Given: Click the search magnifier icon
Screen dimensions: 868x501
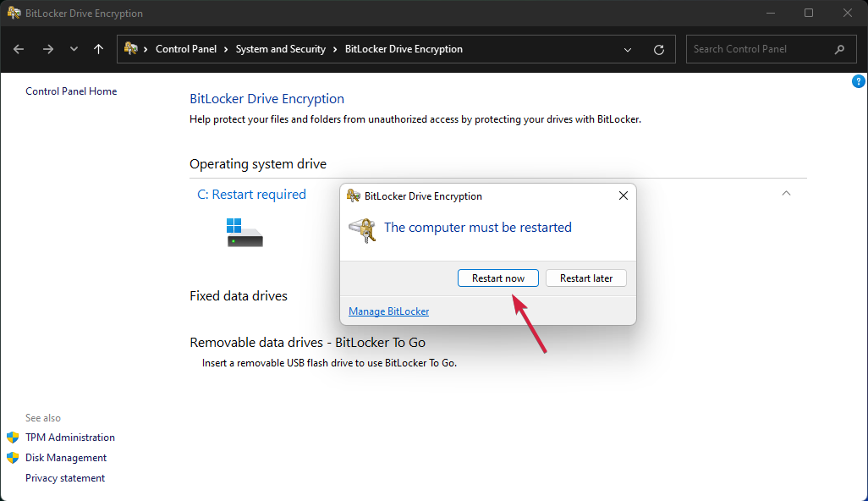Looking at the screenshot, I should [839, 49].
